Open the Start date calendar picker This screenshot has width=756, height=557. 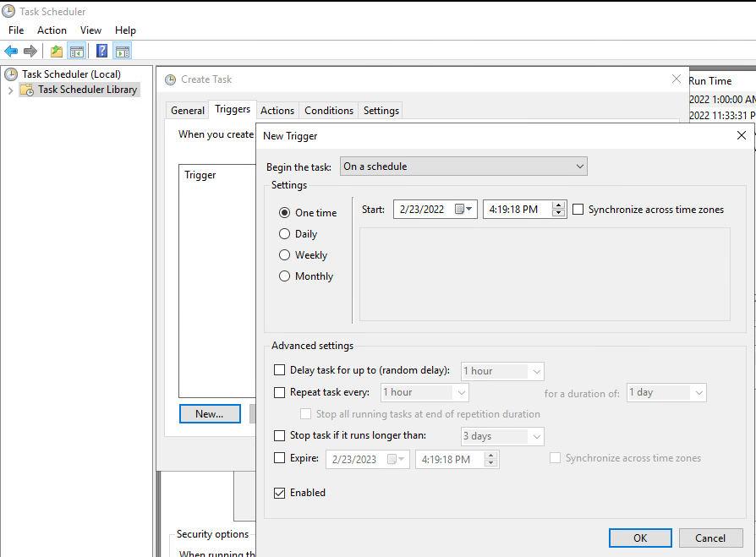463,209
